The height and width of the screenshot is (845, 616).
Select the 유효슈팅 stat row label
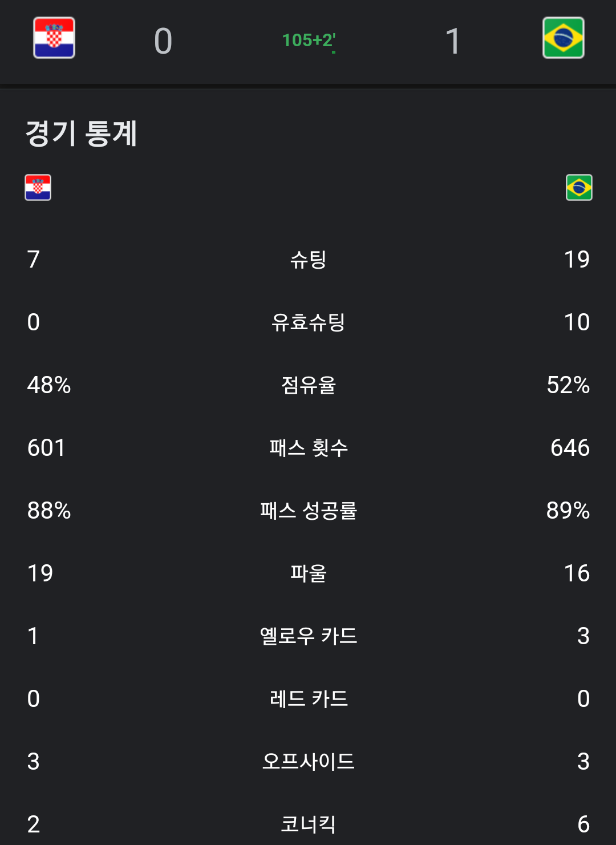pos(308,322)
